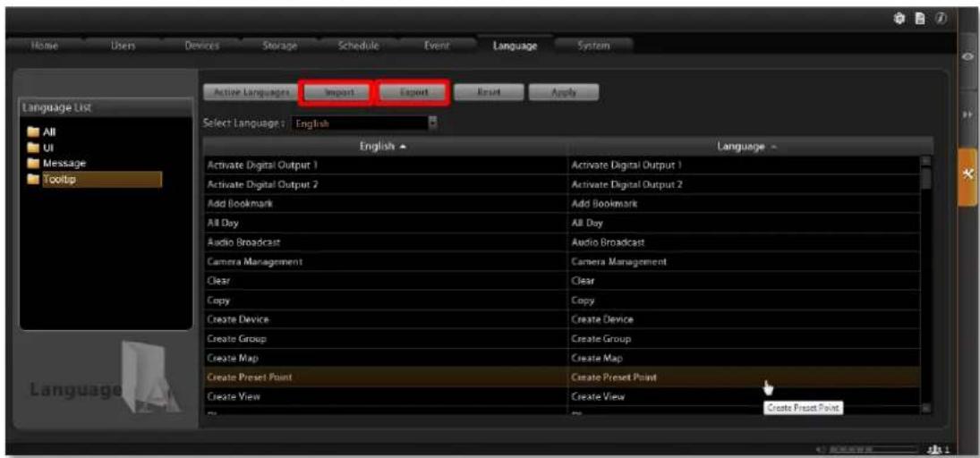Click English cell Copy

coord(385,301)
